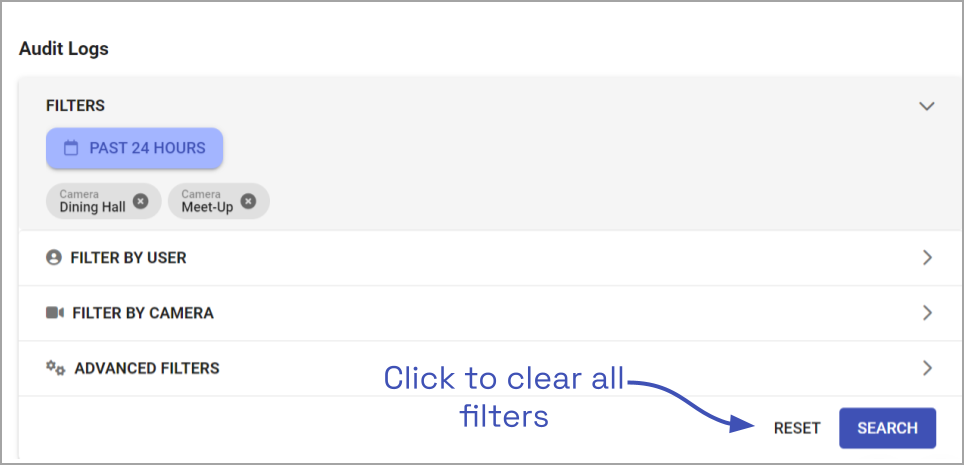This screenshot has width=964, height=465.
Task: Expand Filter By Camera chevron
Action: [927, 313]
